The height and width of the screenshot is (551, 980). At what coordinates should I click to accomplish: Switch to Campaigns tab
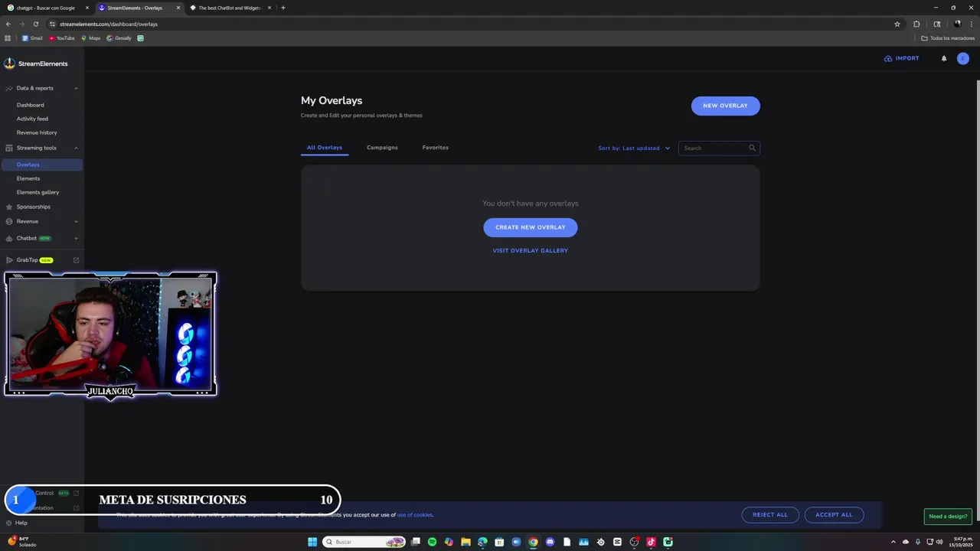(382, 147)
